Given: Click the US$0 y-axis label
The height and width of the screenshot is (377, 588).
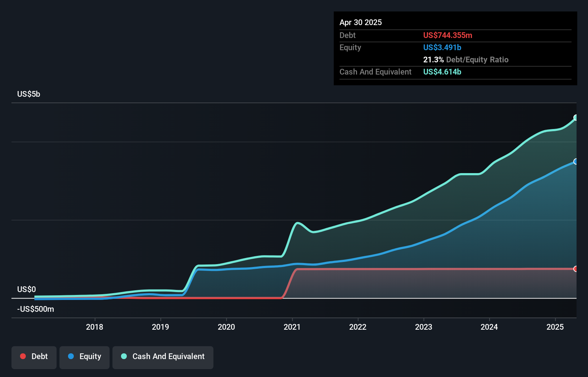Looking at the screenshot, I should point(26,289).
